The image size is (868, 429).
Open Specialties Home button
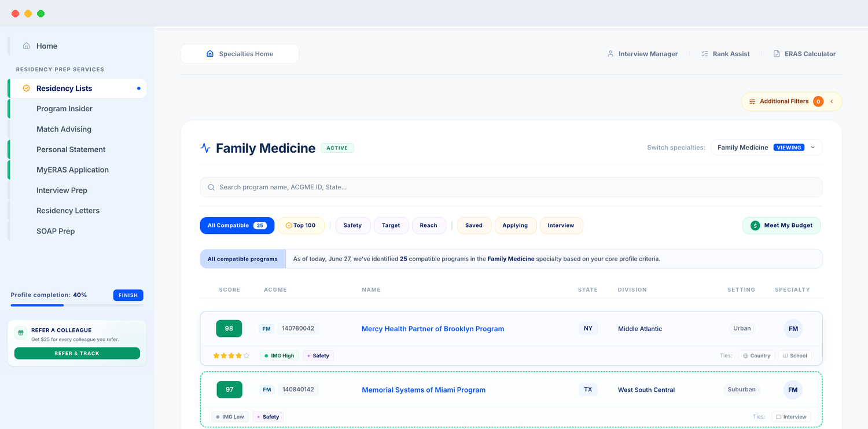pos(240,54)
